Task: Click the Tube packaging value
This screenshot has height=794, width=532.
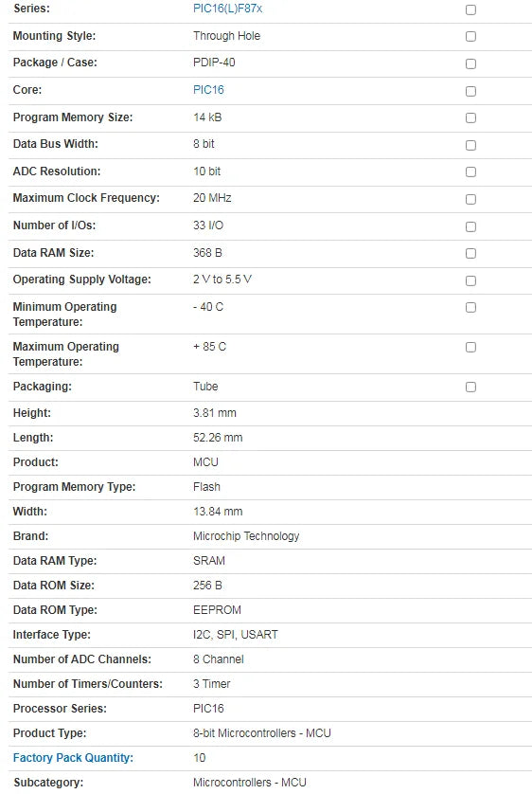Action: pyautogui.click(x=205, y=387)
